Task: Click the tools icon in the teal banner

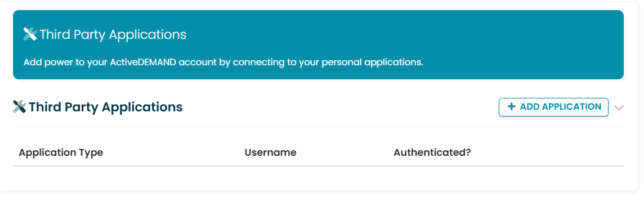Action: pos(30,34)
